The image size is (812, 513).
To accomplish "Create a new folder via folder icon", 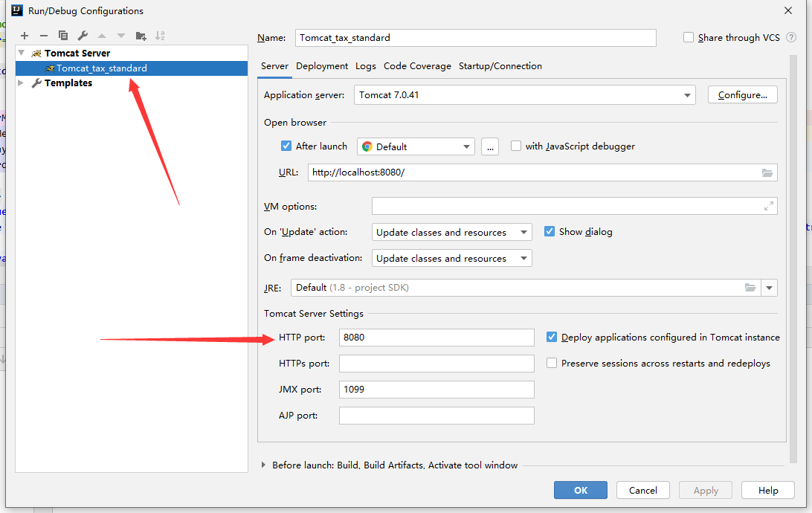I will 141,36.
